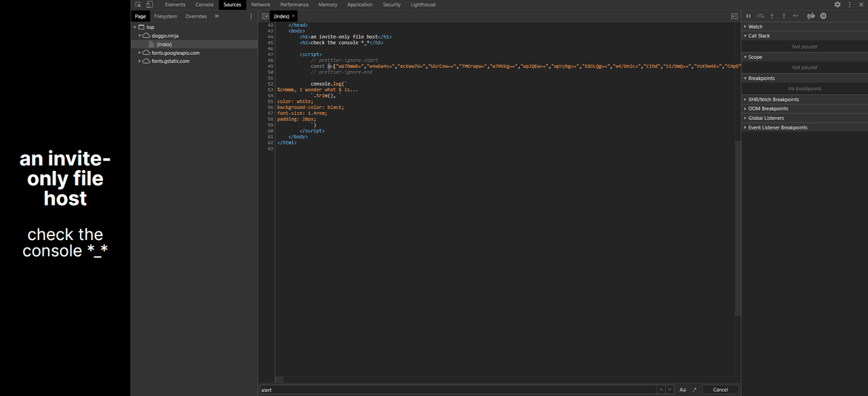Close the (index) file tab

click(x=294, y=16)
